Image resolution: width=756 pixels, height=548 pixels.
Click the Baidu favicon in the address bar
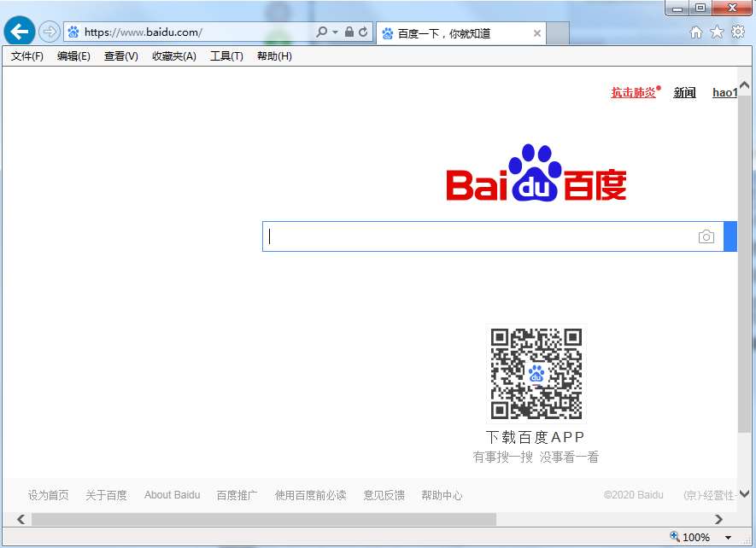point(73,32)
